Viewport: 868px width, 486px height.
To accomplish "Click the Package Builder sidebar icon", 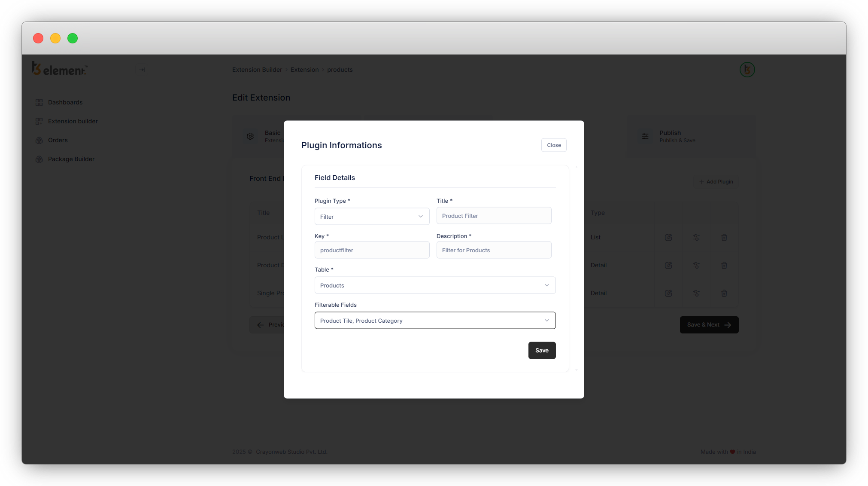I will (39, 159).
